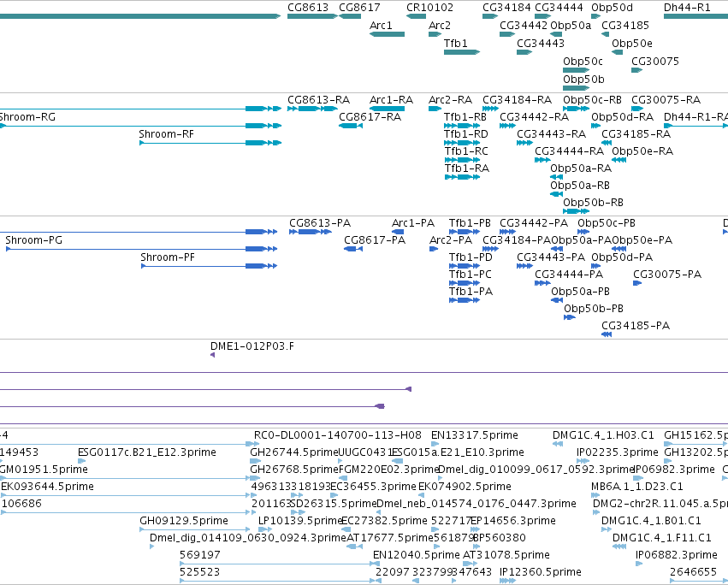This screenshot has height=585, width=728.
Task: Click the CG34443 gene label
Action: (541, 43)
